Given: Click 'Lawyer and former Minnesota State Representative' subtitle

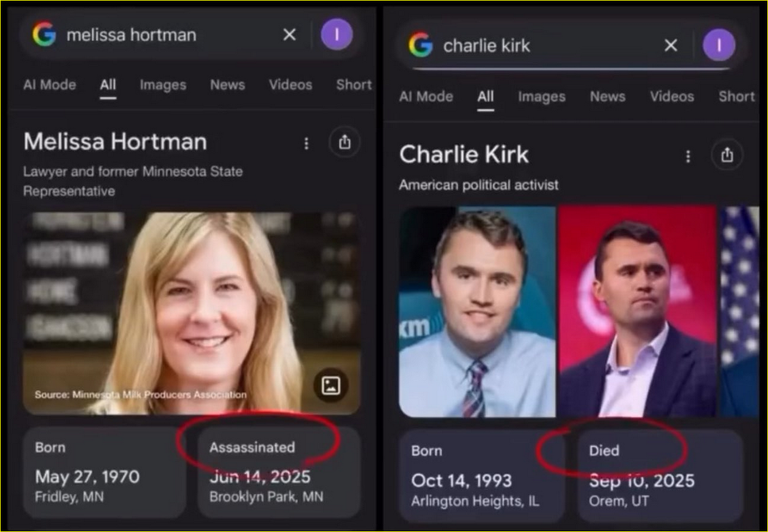Looking at the screenshot, I should (133, 181).
